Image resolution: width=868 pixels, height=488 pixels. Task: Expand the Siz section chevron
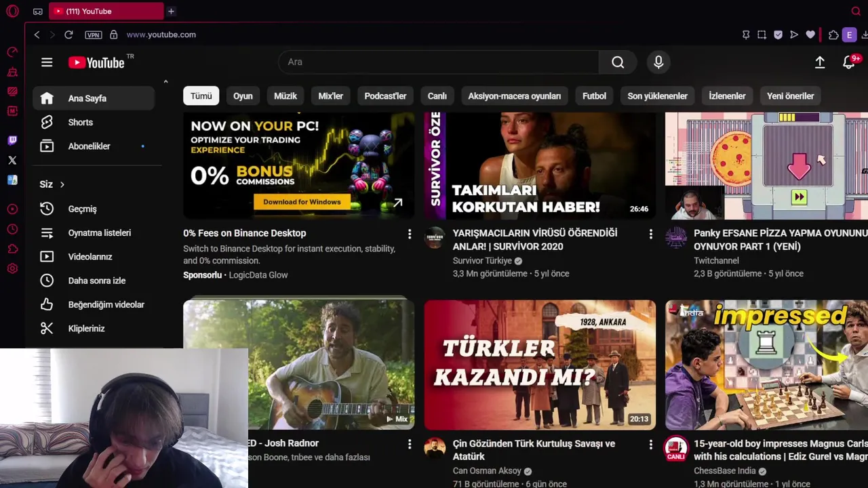[62, 184]
